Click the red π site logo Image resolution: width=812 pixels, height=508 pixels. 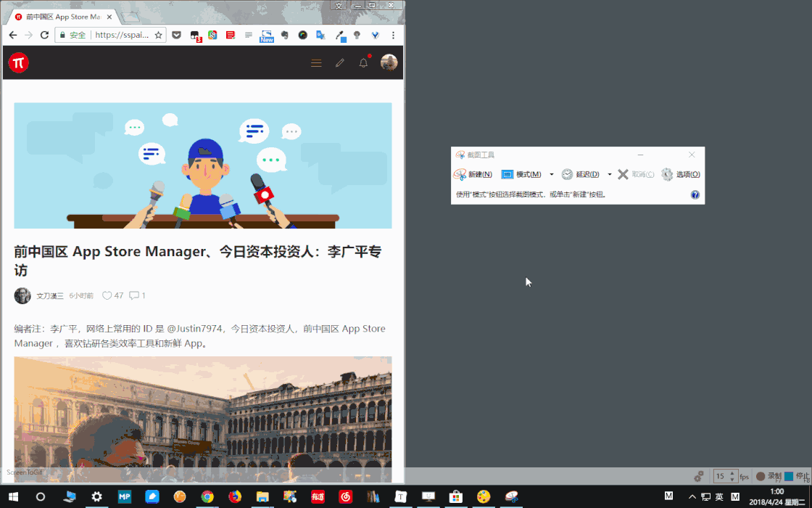[x=19, y=62]
